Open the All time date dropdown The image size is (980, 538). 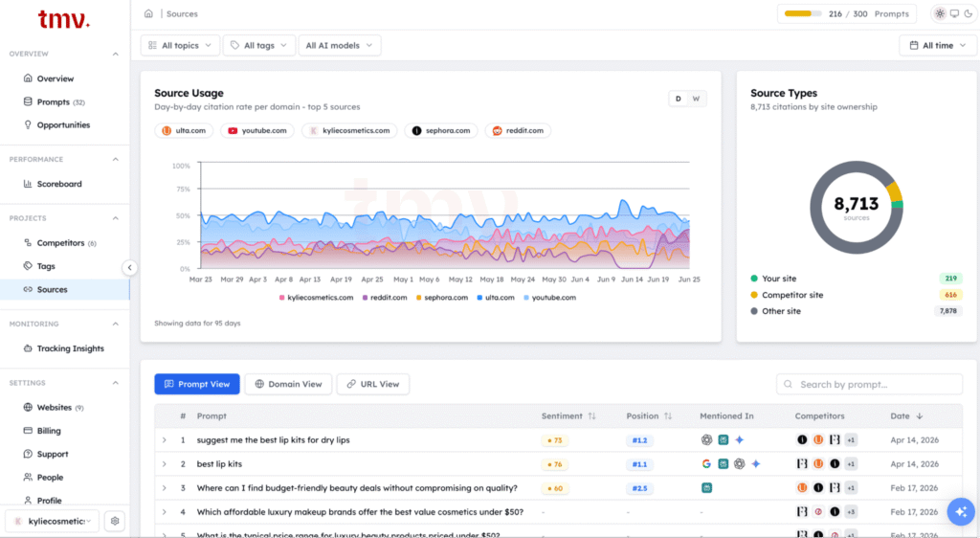(x=938, y=46)
